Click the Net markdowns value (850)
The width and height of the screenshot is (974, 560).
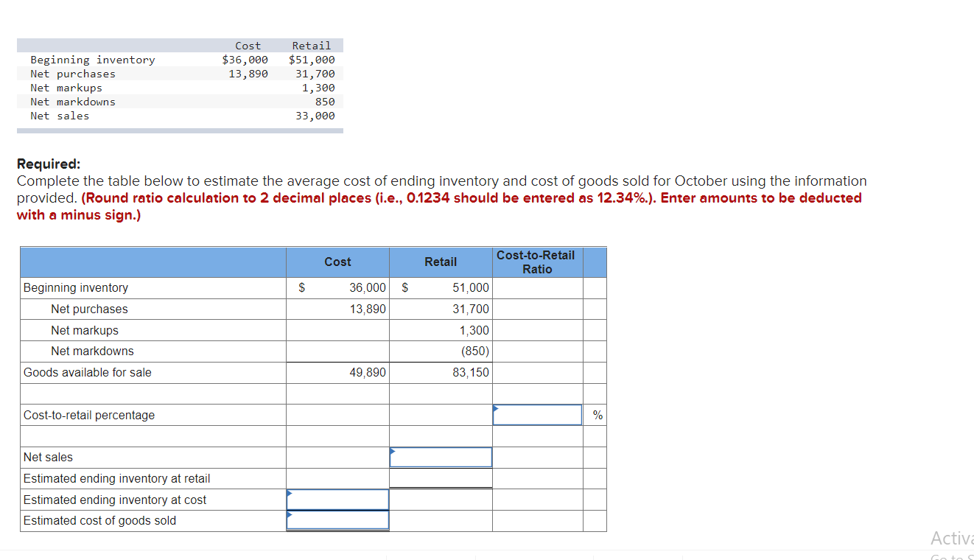pos(475,351)
